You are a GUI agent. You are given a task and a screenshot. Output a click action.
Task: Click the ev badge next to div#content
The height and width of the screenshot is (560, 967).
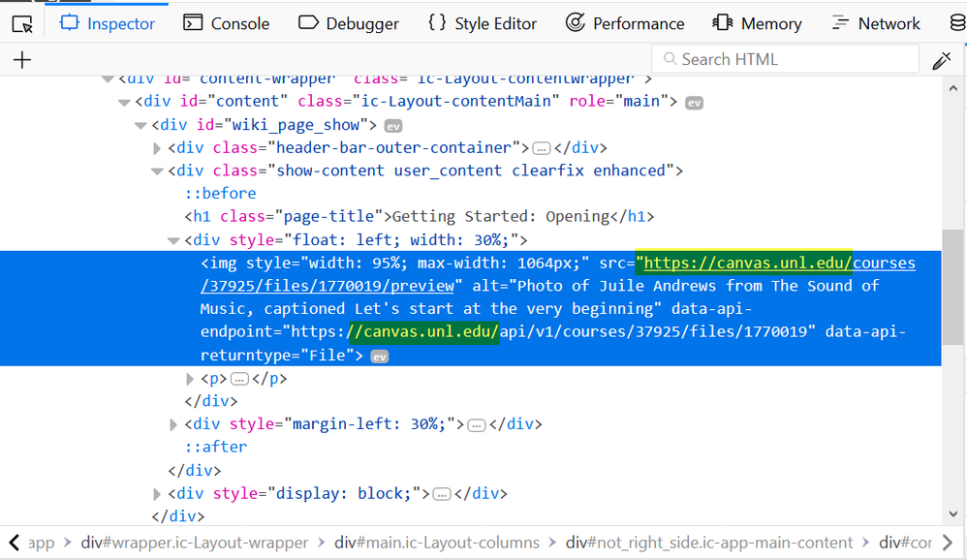(x=694, y=102)
